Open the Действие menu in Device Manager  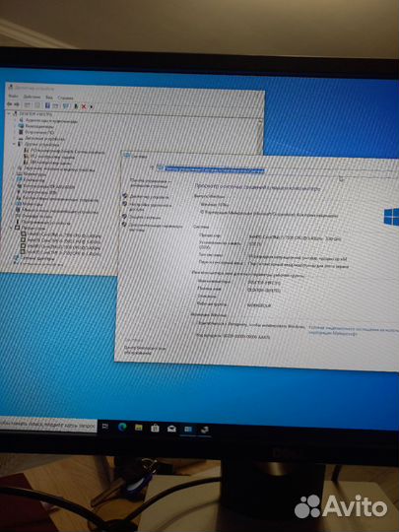coord(32,97)
